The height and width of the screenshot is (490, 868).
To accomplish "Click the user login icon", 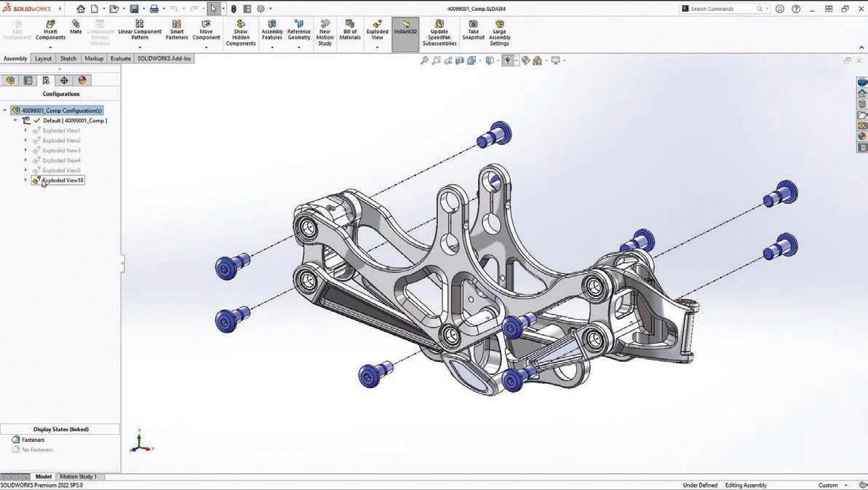I will tap(779, 9).
